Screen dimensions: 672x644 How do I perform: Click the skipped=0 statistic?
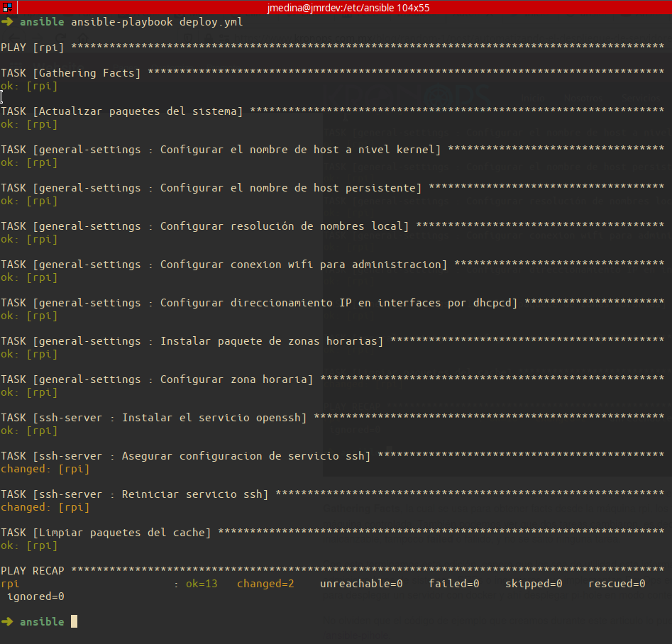point(534,583)
